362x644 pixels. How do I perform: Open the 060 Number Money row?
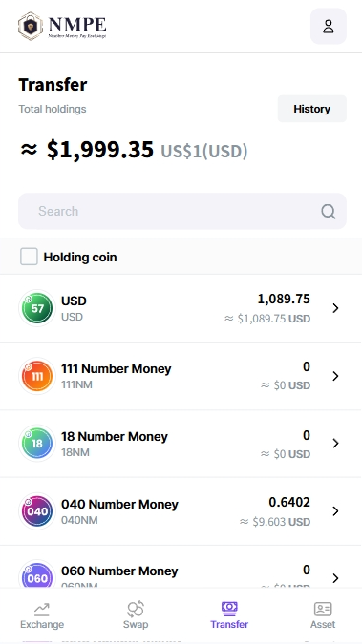point(181,573)
